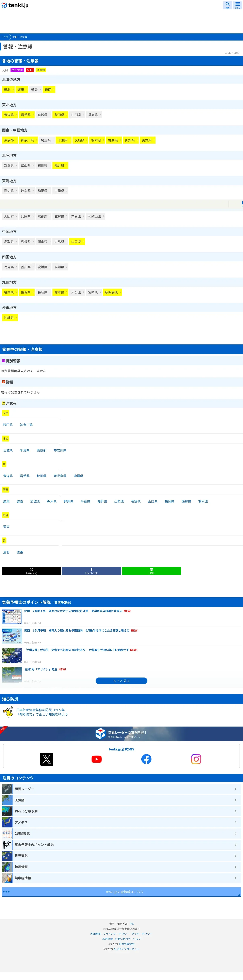Click 雨雲レーダー thumbnail icon
Image resolution: width=243 pixels, height=980 pixels.
point(7,789)
